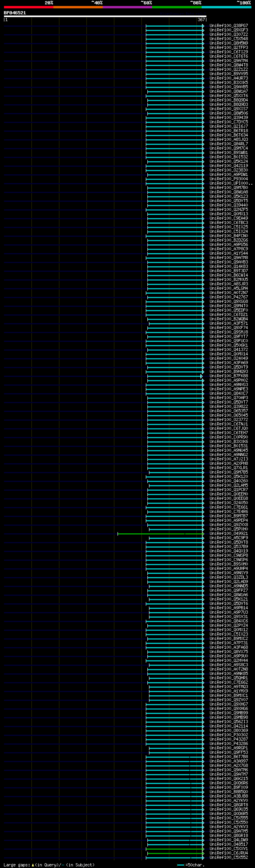Screen dimensions: 255x868
Task: Select the label UniRef100_Q2LAM5
Action: (229, 486)
